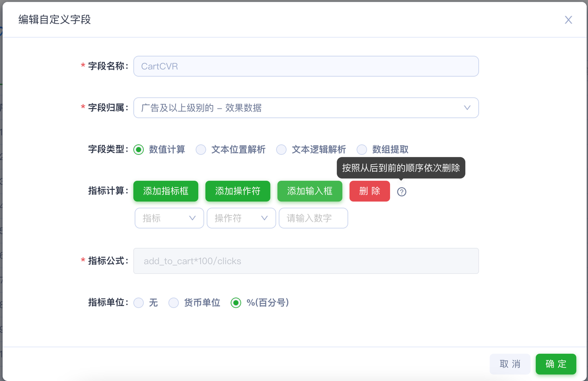588x381 pixels.
Task: Close the edit custom field dialog
Action: coord(568,20)
